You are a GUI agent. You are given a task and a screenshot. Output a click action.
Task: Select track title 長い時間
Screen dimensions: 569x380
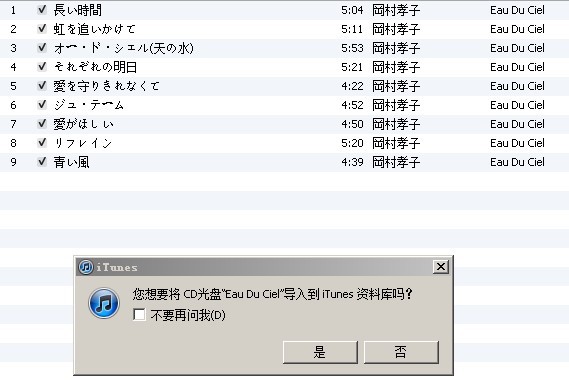point(78,10)
